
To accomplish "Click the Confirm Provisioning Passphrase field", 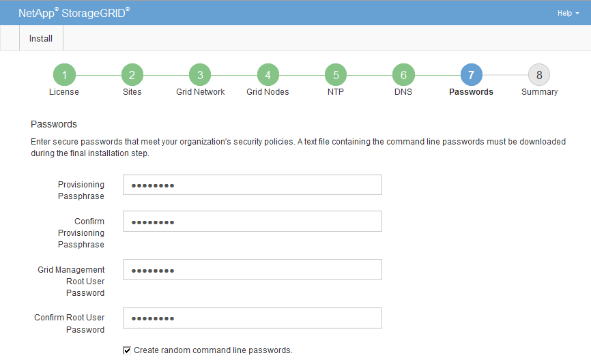I will (x=252, y=222).
